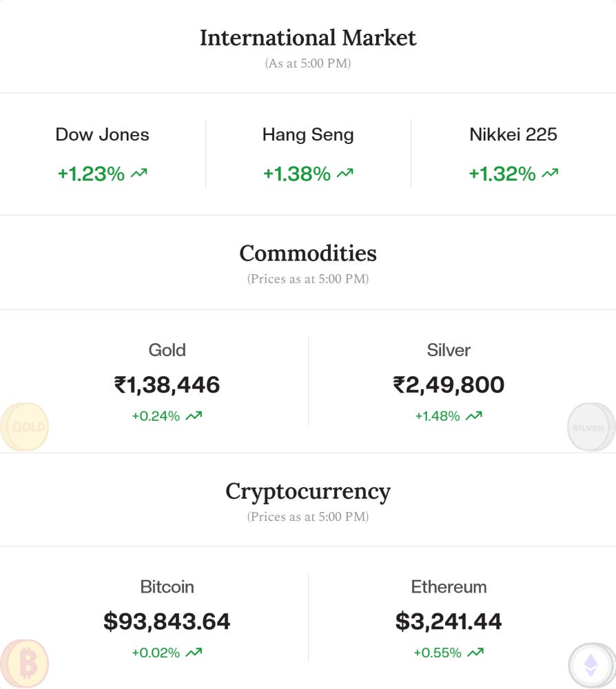Click the Gold price ₹1,38,446
Screen dimensions: 616x689
coord(167,384)
